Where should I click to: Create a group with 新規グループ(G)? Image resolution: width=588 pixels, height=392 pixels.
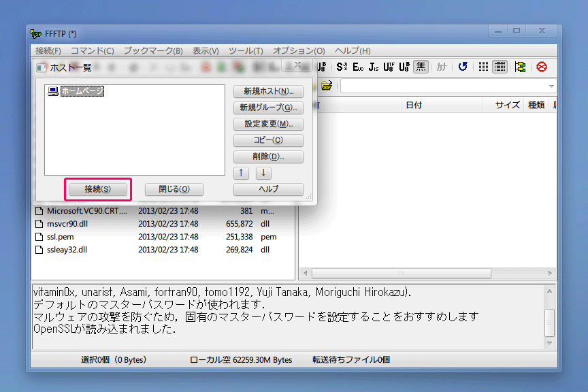tap(268, 108)
